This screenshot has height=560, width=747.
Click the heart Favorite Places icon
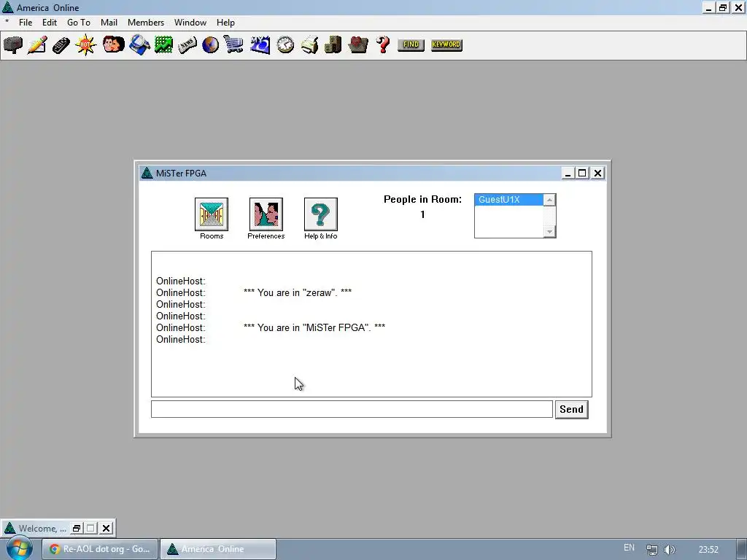pyautogui.click(x=357, y=45)
